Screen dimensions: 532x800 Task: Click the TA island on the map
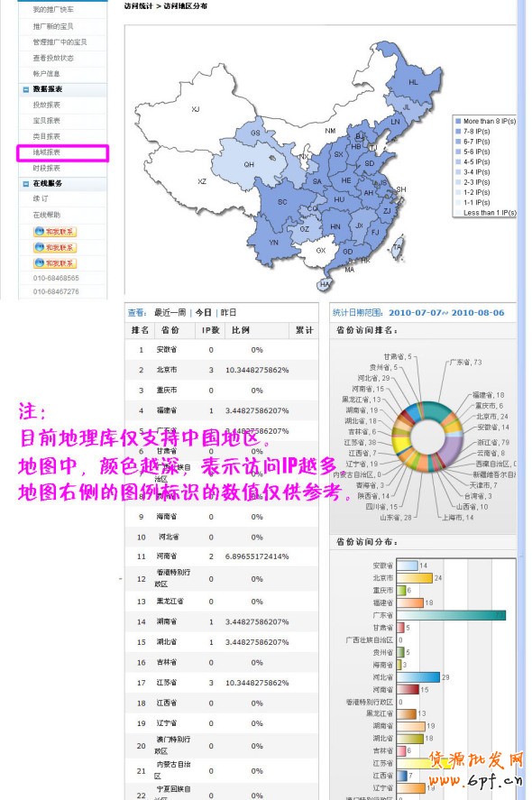pyautogui.click(x=398, y=247)
